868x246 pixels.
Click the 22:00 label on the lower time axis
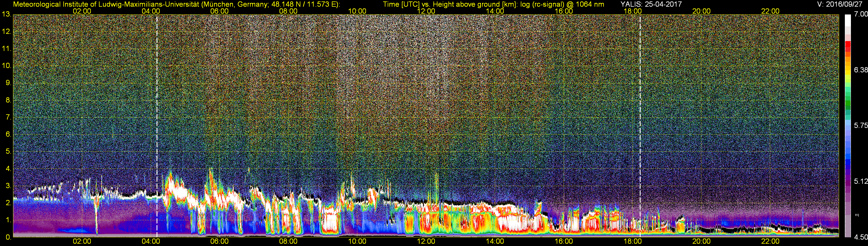[770, 242]
